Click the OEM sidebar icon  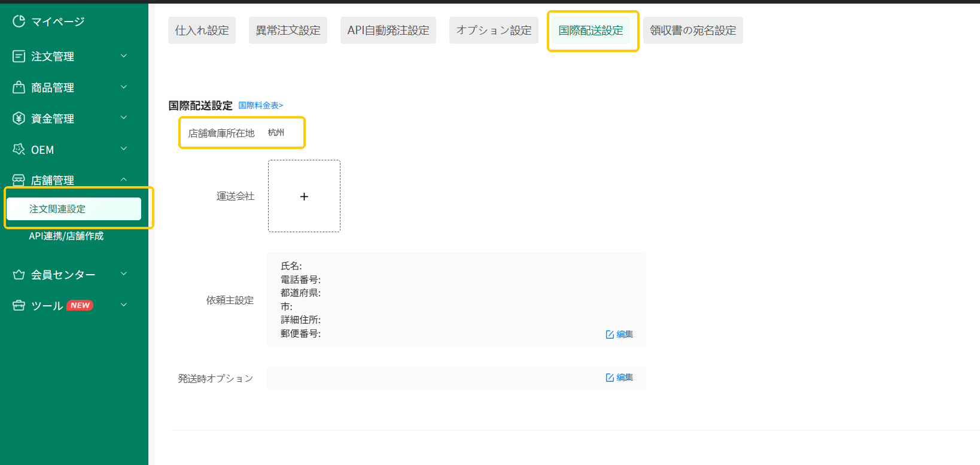click(x=19, y=150)
